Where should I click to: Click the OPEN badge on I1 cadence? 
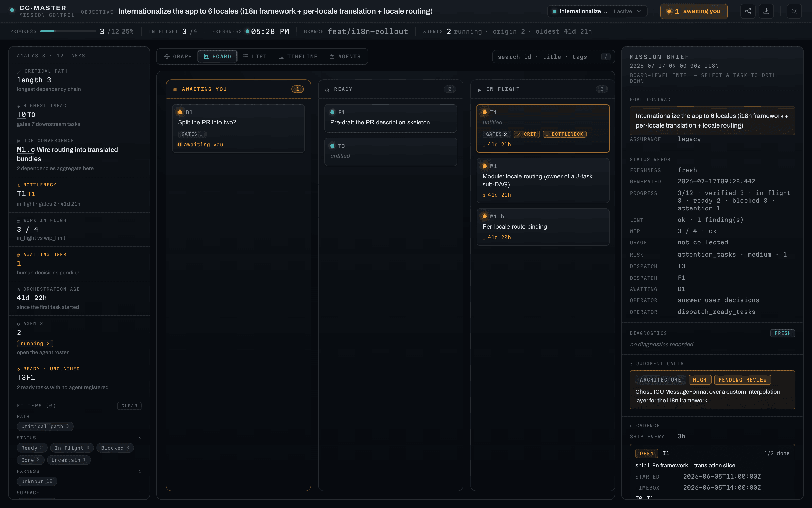pos(647,453)
